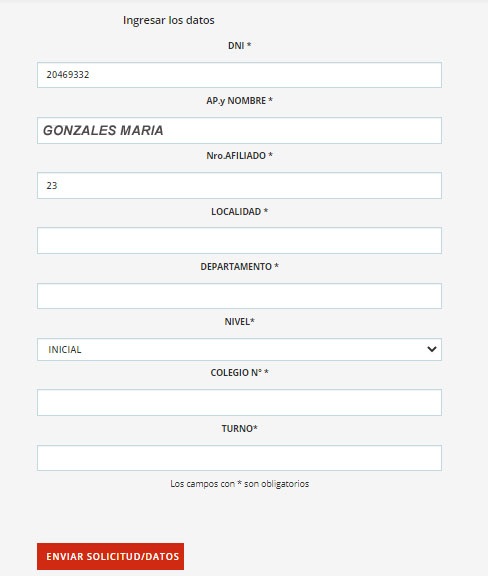The height and width of the screenshot is (576, 488).
Task: Submit form with ENVIAR SOLICITUD/DATOS button
Action: [x=110, y=557]
